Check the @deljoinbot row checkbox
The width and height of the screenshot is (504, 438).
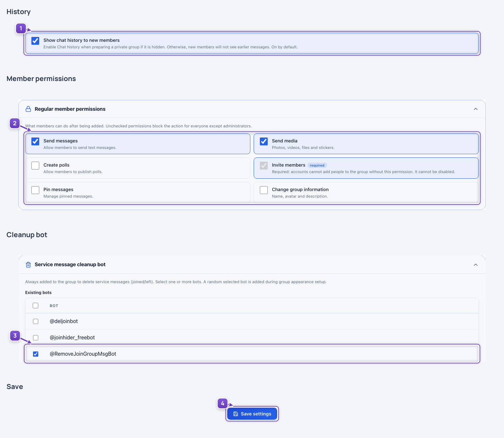(36, 321)
